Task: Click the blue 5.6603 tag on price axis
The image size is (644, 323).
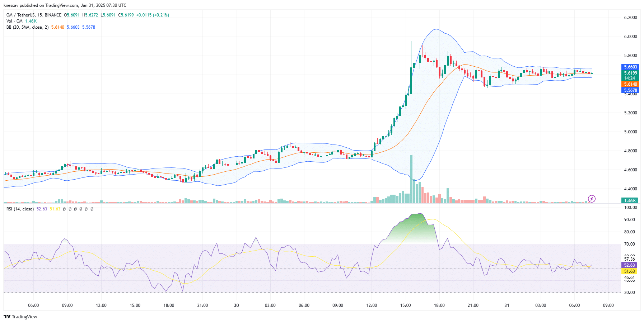Action: click(x=630, y=67)
